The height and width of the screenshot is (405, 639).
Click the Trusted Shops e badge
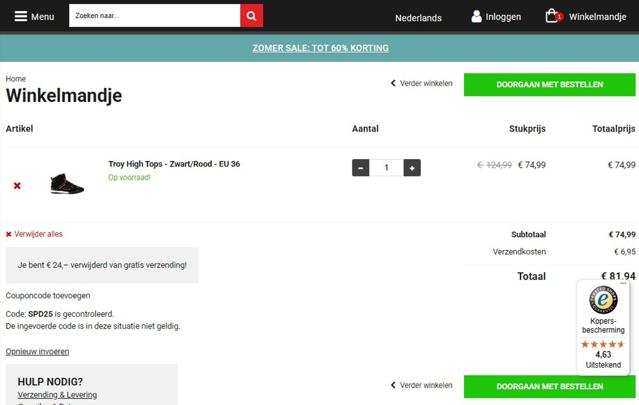coord(603,300)
